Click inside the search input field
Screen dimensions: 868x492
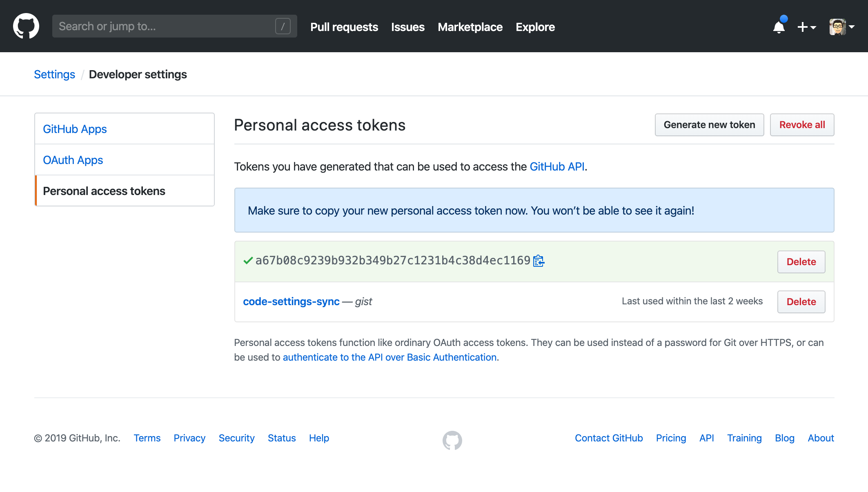coord(163,26)
